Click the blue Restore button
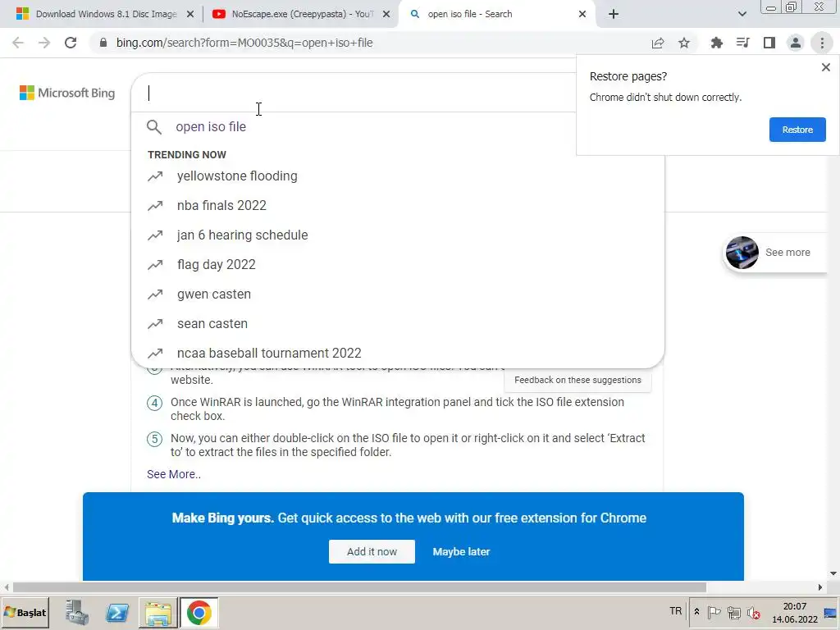Screen dimensions: 840x630 pyautogui.click(x=797, y=130)
